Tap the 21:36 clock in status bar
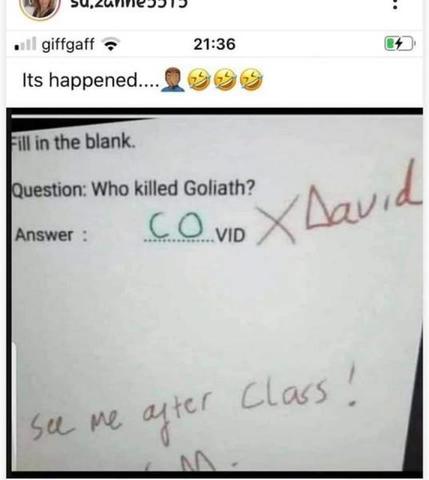This screenshot has width=429, height=480. pyautogui.click(x=214, y=44)
